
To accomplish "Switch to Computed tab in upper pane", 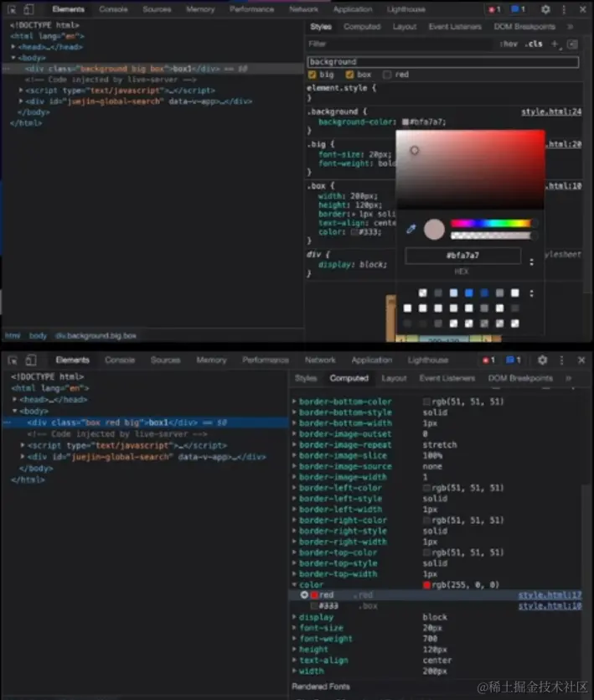I will point(362,27).
